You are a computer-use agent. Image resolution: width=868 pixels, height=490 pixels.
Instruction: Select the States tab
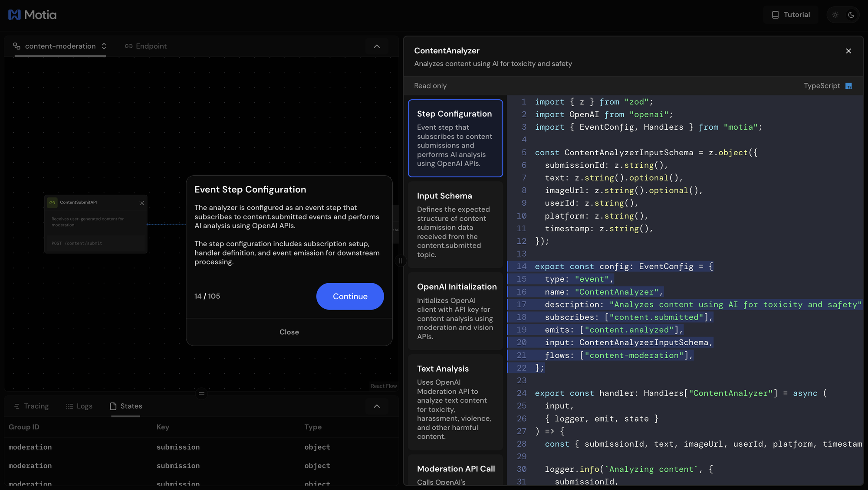126,406
